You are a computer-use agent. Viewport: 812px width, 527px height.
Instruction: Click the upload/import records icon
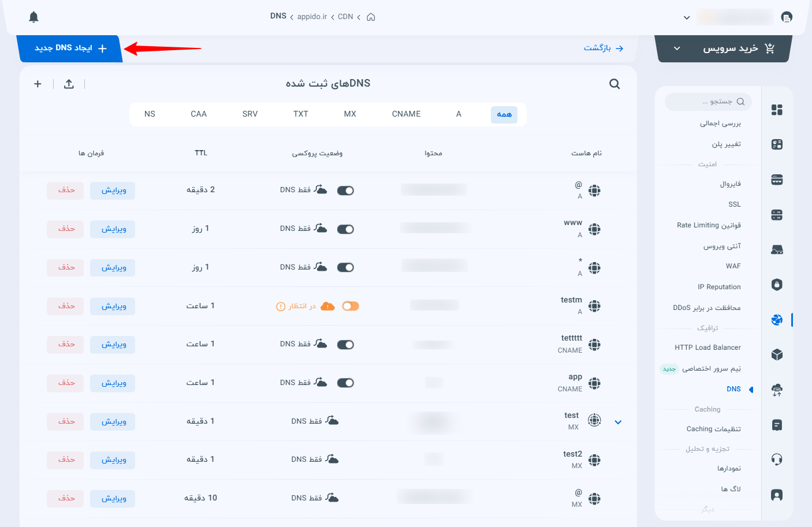[x=69, y=84]
